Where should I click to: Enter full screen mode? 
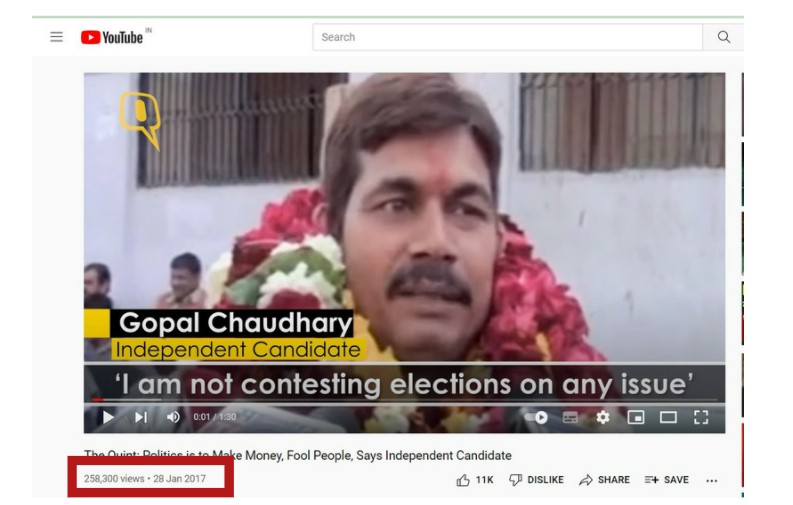(x=701, y=418)
